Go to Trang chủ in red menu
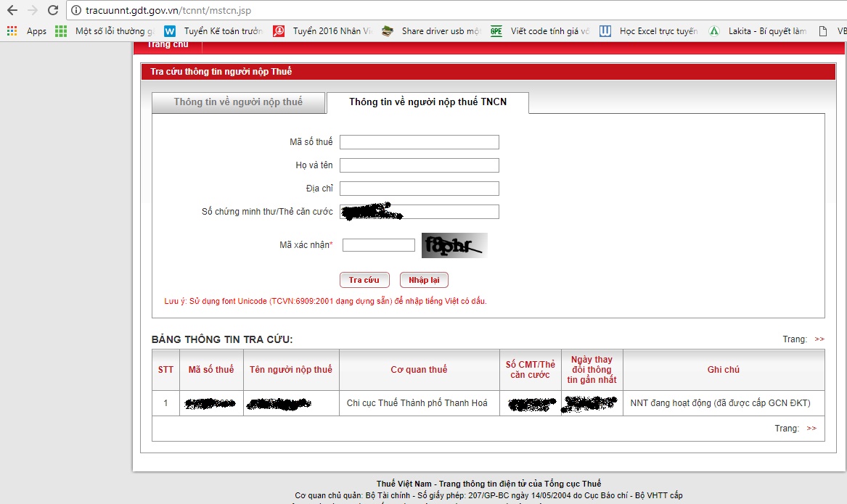The width and height of the screenshot is (847, 504). pos(168,45)
